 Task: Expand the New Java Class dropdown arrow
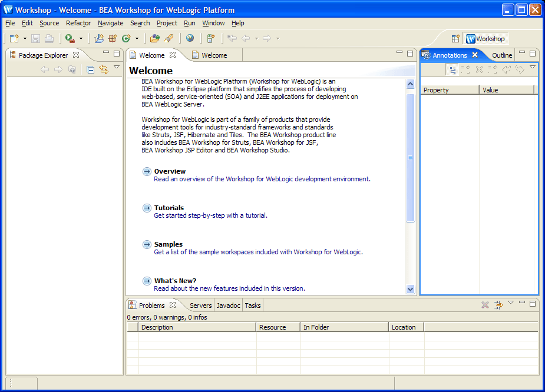click(x=137, y=38)
